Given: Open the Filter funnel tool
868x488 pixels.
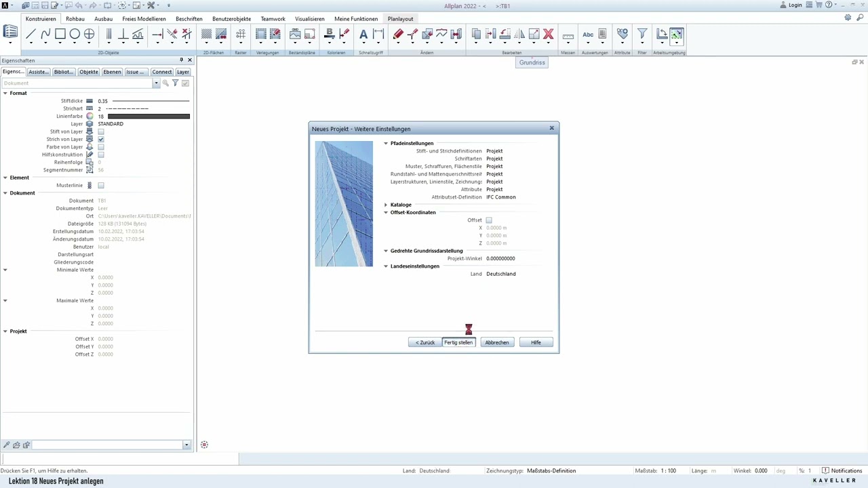Looking at the screenshot, I should [x=642, y=34].
